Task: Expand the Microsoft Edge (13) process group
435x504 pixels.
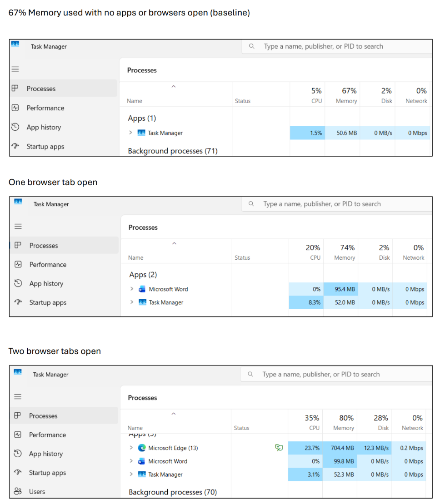Action: (131, 447)
